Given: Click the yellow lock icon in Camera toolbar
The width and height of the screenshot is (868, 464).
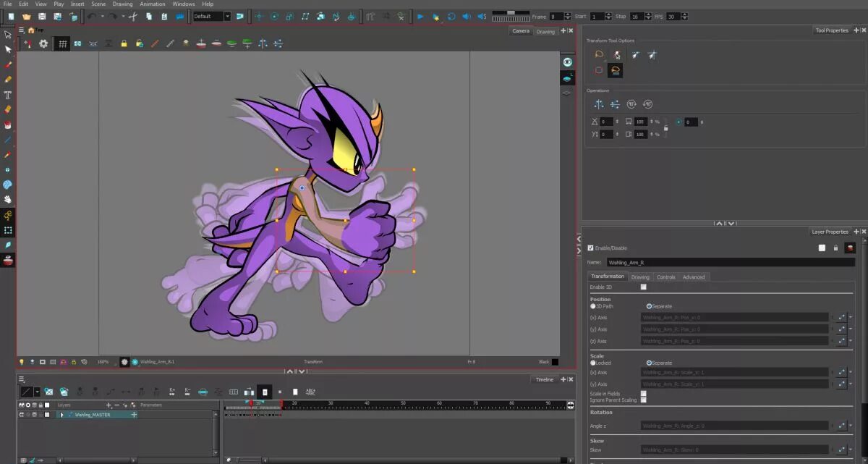Looking at the screenshot, I should pos(124,43).
